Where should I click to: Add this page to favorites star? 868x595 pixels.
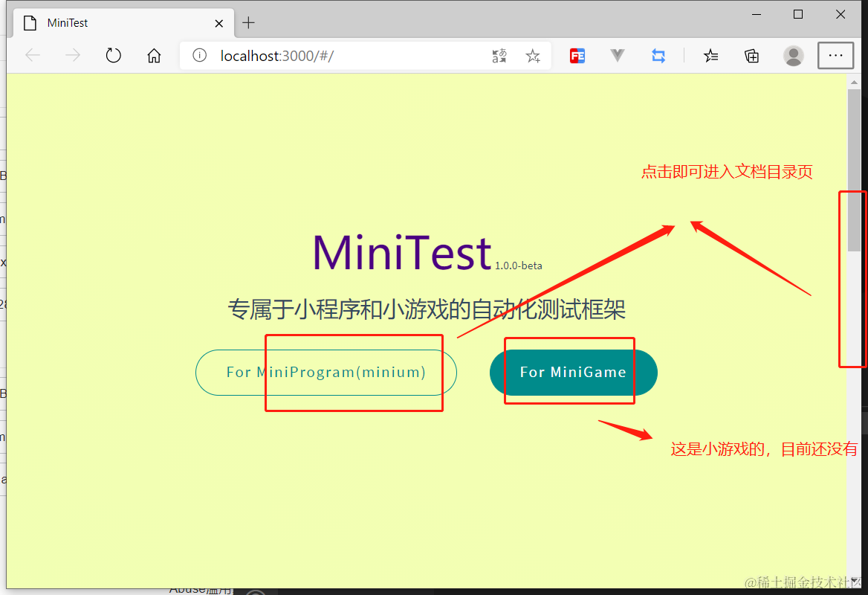[x=533, y=56]
